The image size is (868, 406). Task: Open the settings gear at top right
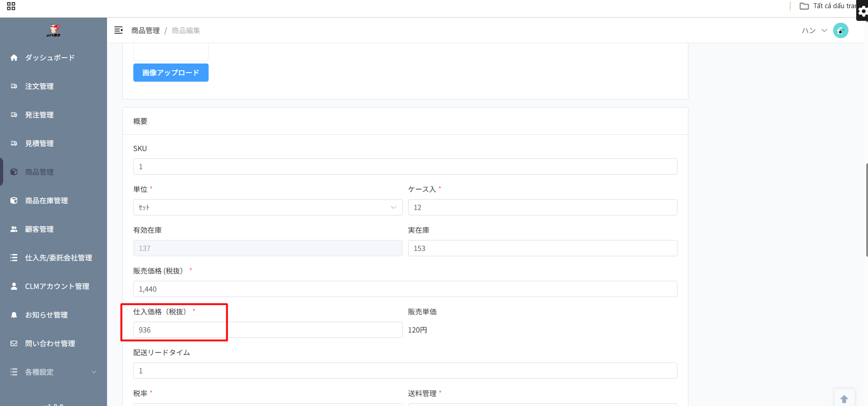[x=863, y=11]
